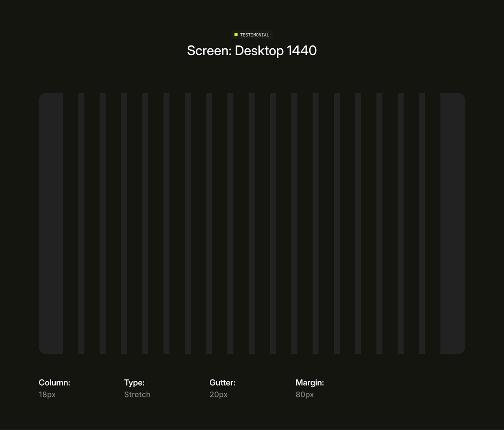Click the word "Desktop" in the title
The image size is (504, 430).
point(259,51)
